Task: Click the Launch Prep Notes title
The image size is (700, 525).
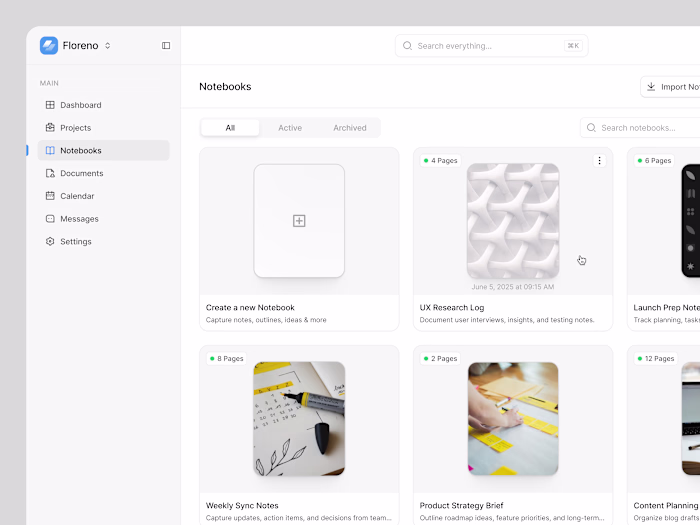Action: pos(667,308)
